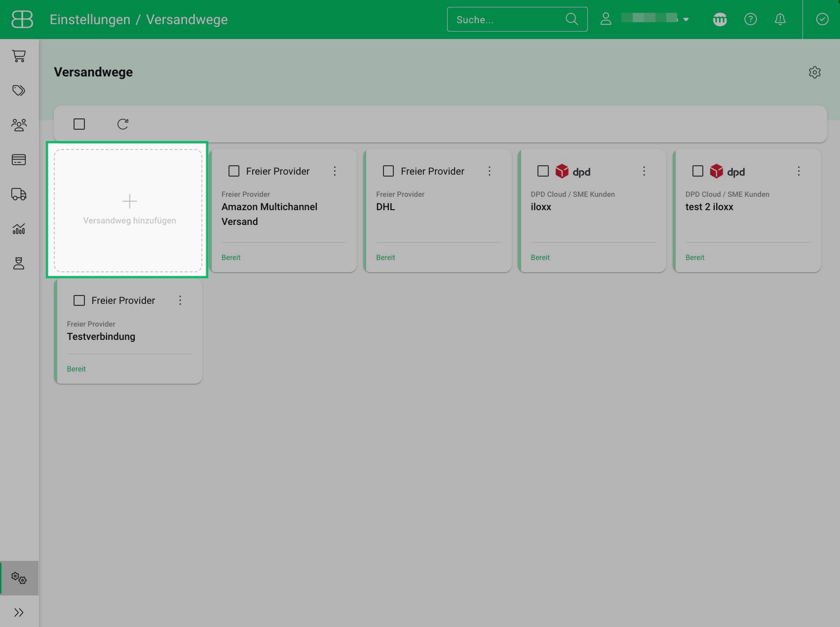The height and width of the screenshot is (627, 840).
Task: Open the test 2 iloxx title
Action: [709, 207]
